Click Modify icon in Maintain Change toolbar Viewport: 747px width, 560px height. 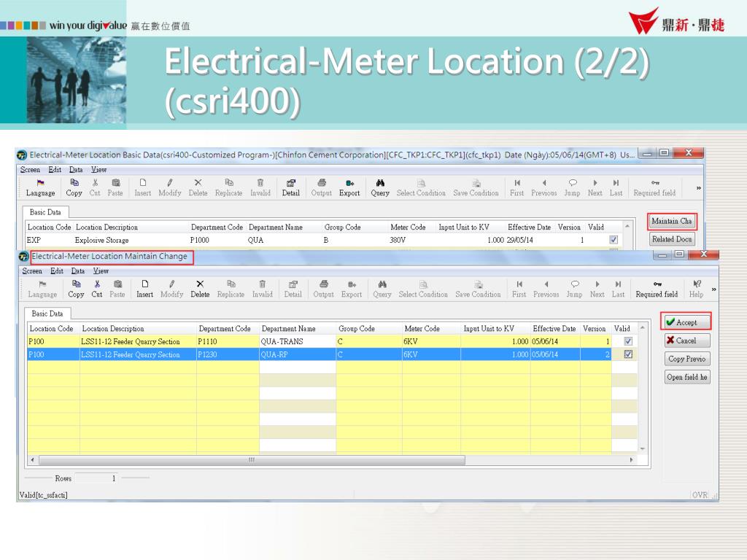(172, 284)
